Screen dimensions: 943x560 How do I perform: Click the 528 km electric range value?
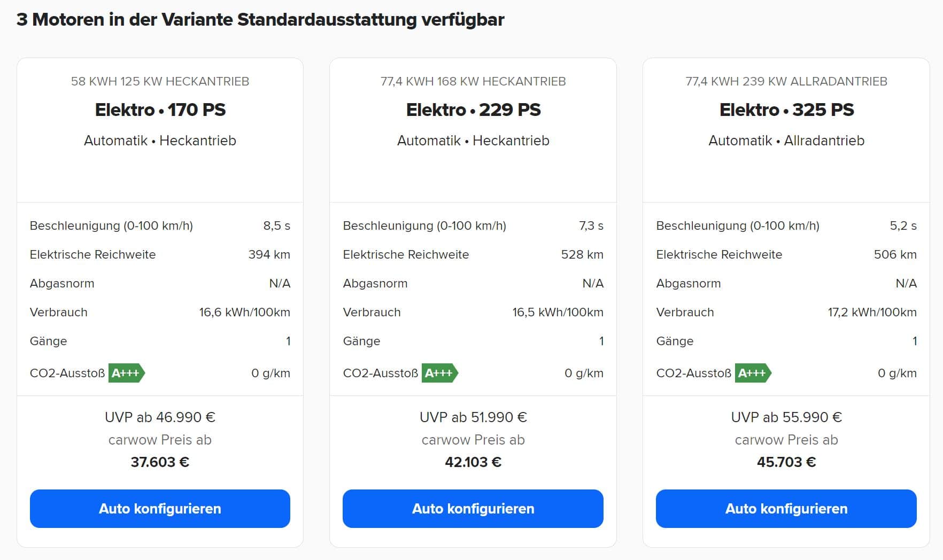582,254
